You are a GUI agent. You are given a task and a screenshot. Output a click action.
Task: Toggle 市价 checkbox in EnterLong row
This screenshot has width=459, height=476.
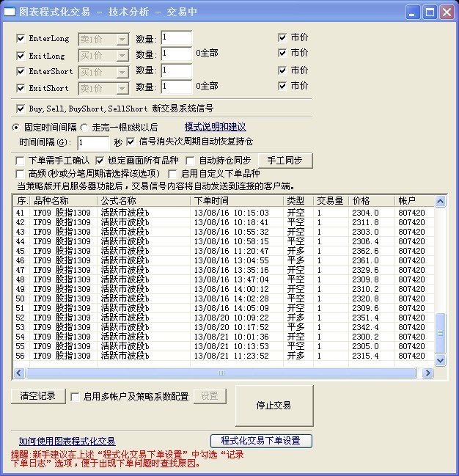(282, 37)
